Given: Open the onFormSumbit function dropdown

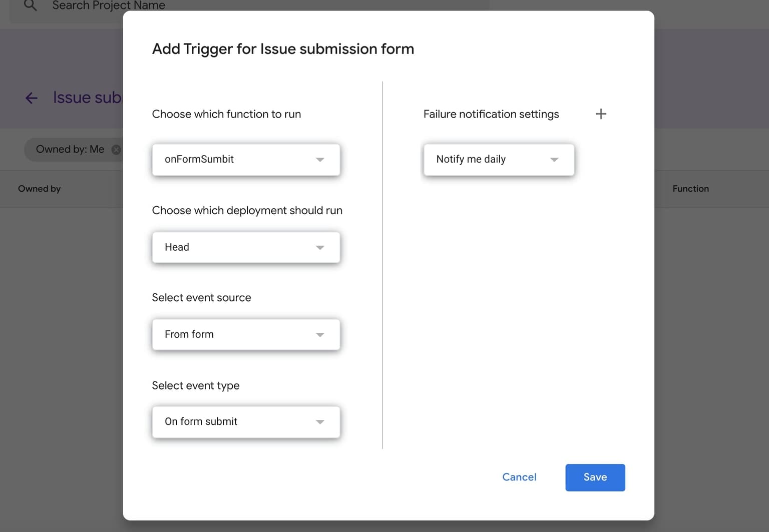Looking at the screenshot, I should tap(246, 160).
